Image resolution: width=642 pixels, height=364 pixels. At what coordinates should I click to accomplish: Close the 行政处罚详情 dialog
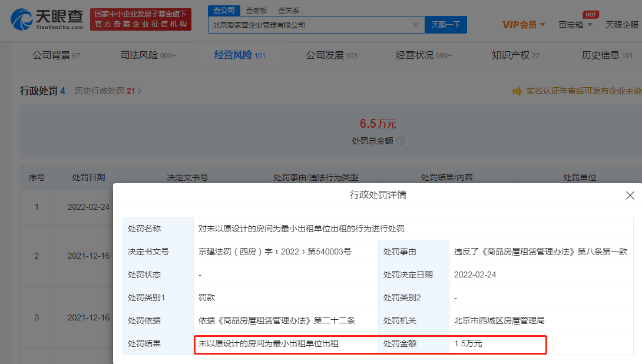[x=630, y=195]
